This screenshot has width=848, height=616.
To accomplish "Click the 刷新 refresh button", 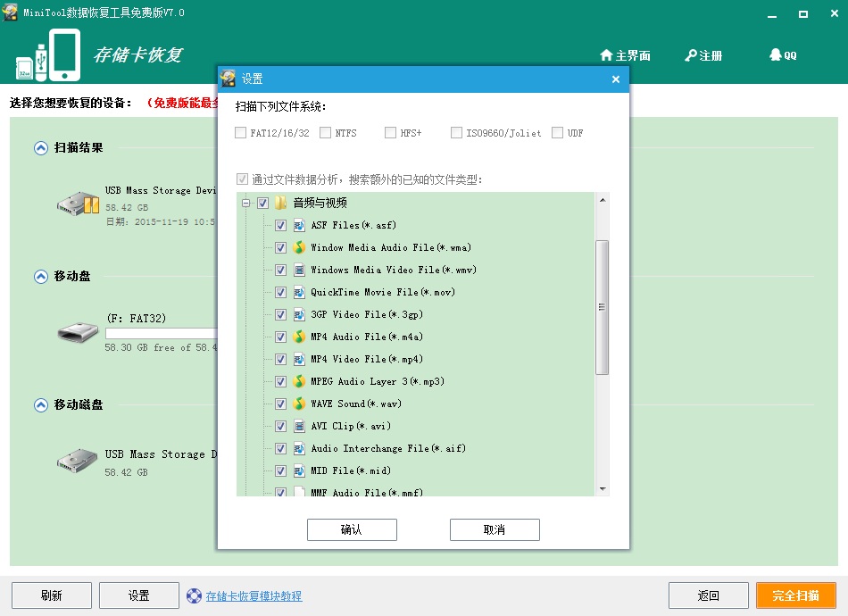I will tap(52, 595).
